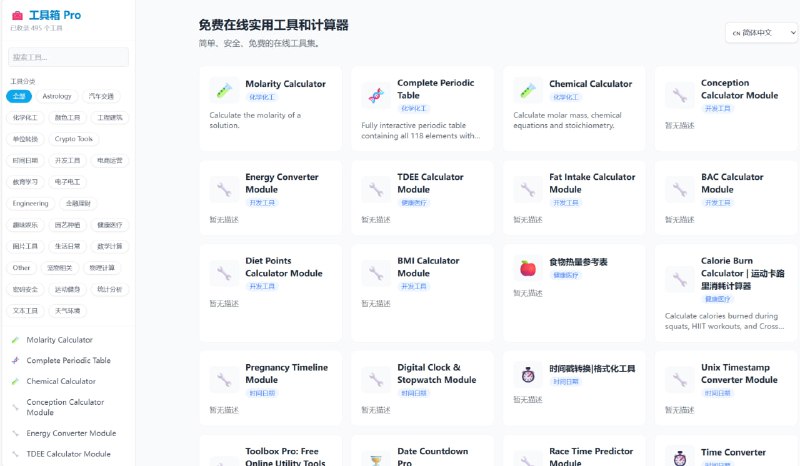Choose the sidebar 健康医疗 category chip

(110, 225)
